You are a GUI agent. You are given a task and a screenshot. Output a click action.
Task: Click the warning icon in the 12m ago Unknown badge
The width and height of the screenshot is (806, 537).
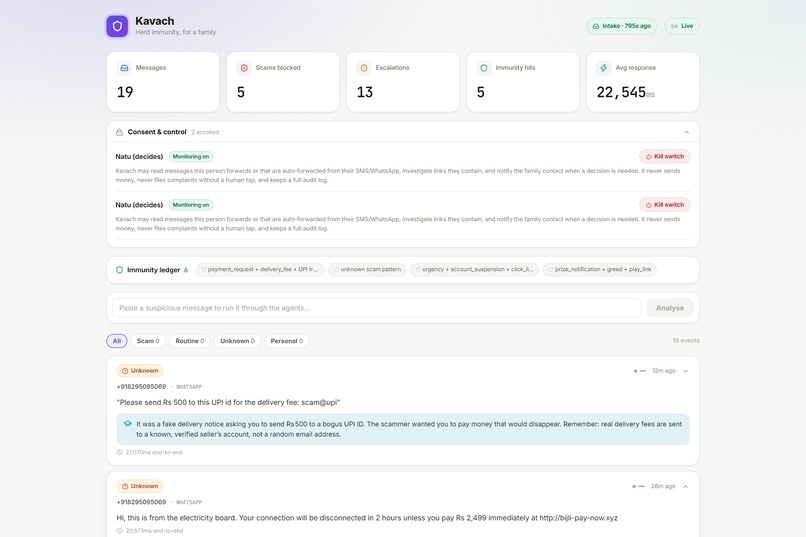[x=125, y=371]
